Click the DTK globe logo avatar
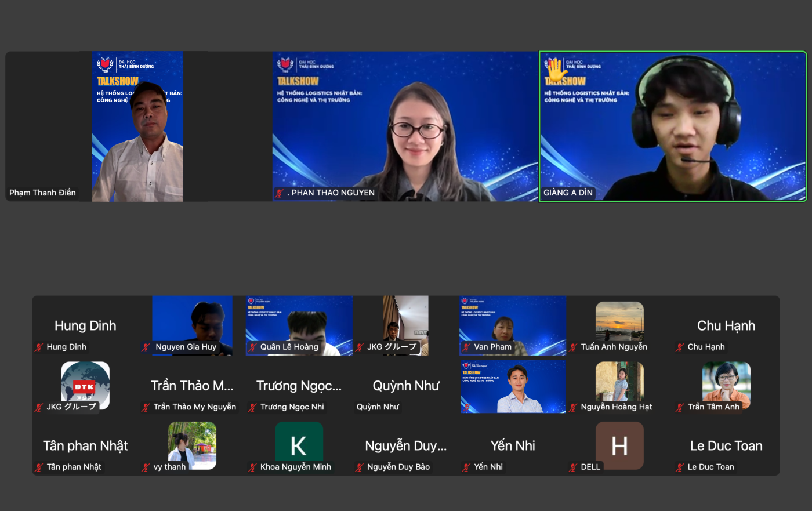The width and height of the screenshot is (812, 511). point(85,383)
